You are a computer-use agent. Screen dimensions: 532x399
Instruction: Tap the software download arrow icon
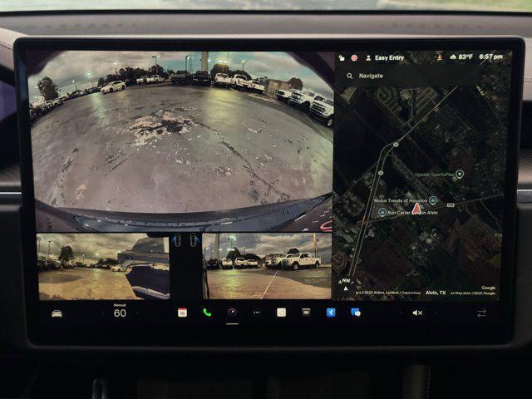coord(438,57)
